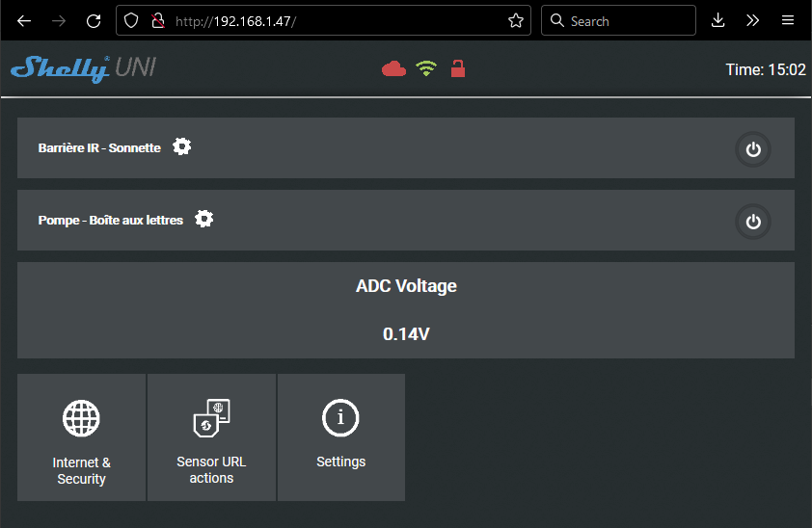The image size is (812, 528).
Task: Go back to the previous page
Action: [24, 20]
